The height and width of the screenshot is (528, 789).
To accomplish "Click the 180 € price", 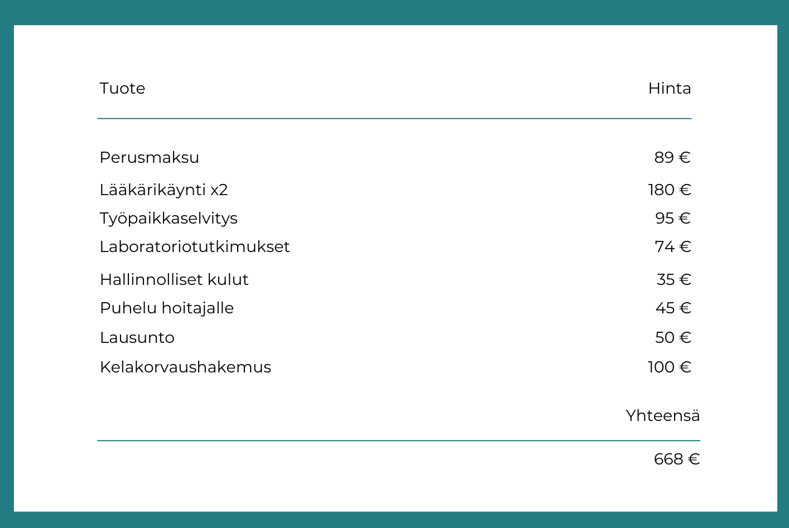I will pyautogui.click(x=669, y=190).
